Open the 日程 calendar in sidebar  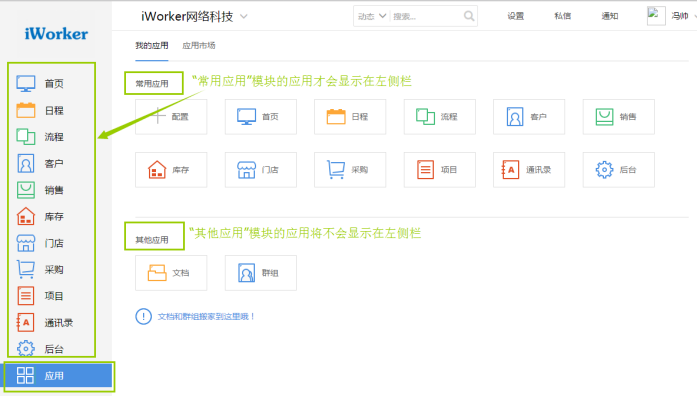(x=40, y=110)
